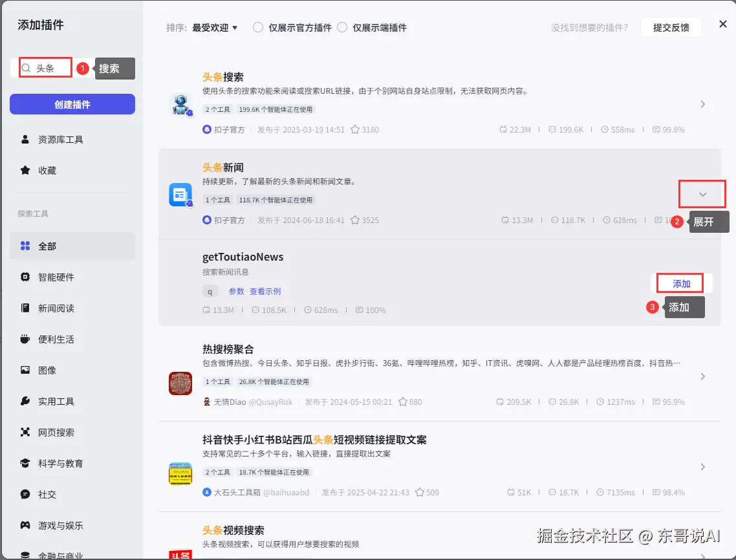This screenshot has width=736, height=560.
Task: Enable 仅展示端插件 option
Action: [x=342, y=28]
